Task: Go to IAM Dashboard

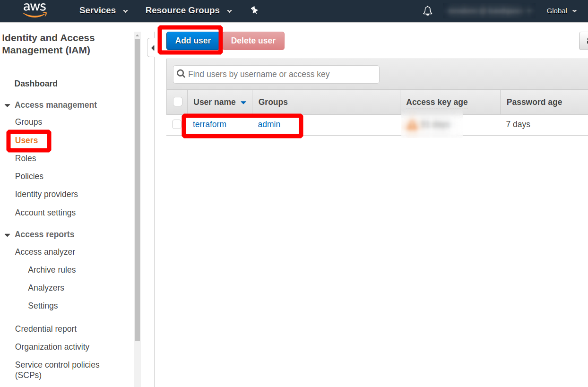Action: pos(36,84)
